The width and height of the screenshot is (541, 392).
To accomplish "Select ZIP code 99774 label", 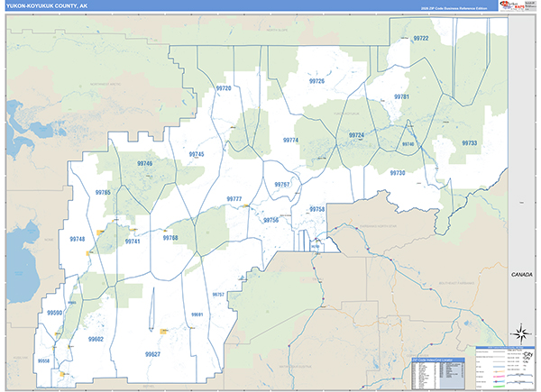I will [x=290, y=140].
